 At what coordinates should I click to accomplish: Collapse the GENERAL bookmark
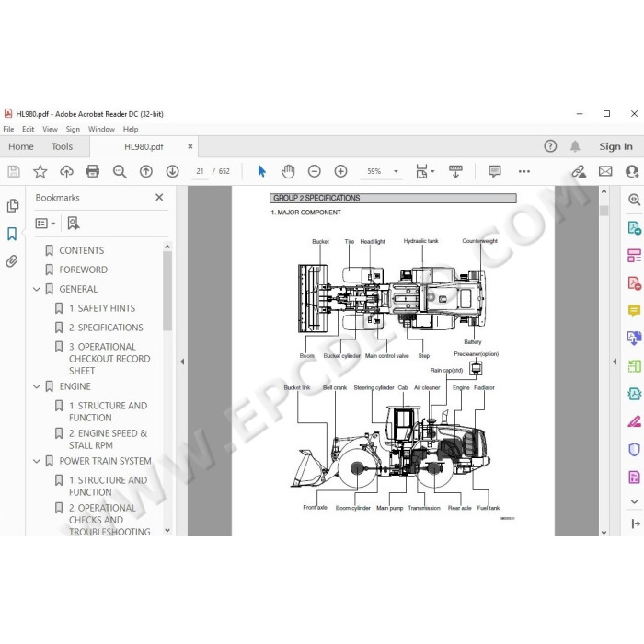tap(37, 289)
